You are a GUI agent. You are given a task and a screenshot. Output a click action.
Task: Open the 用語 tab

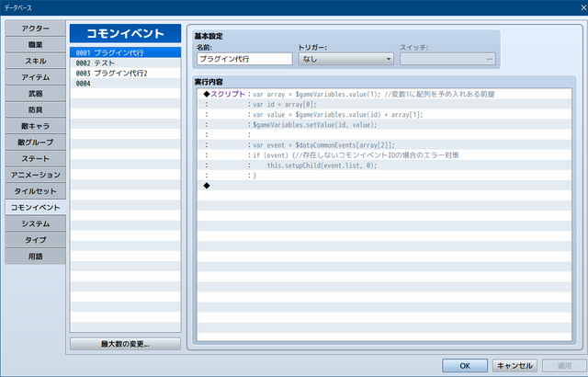coord(35,257)
